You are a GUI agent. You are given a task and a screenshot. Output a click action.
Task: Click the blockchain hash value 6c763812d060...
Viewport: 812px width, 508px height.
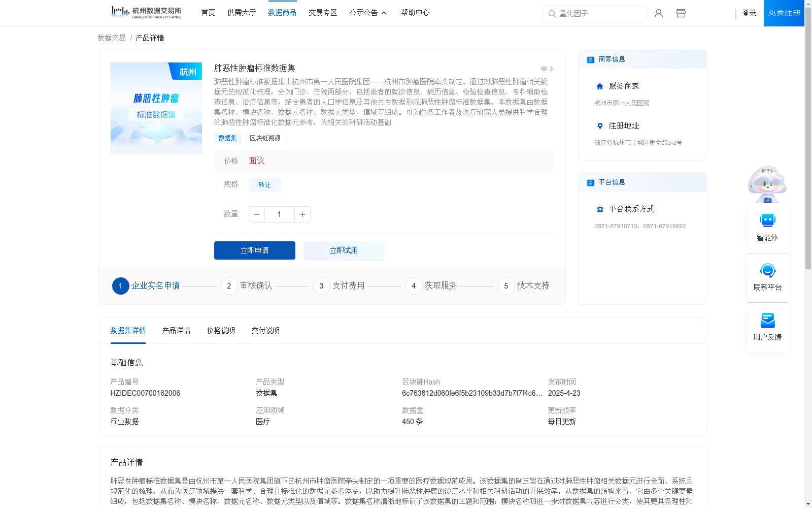(x=472, y=393)
